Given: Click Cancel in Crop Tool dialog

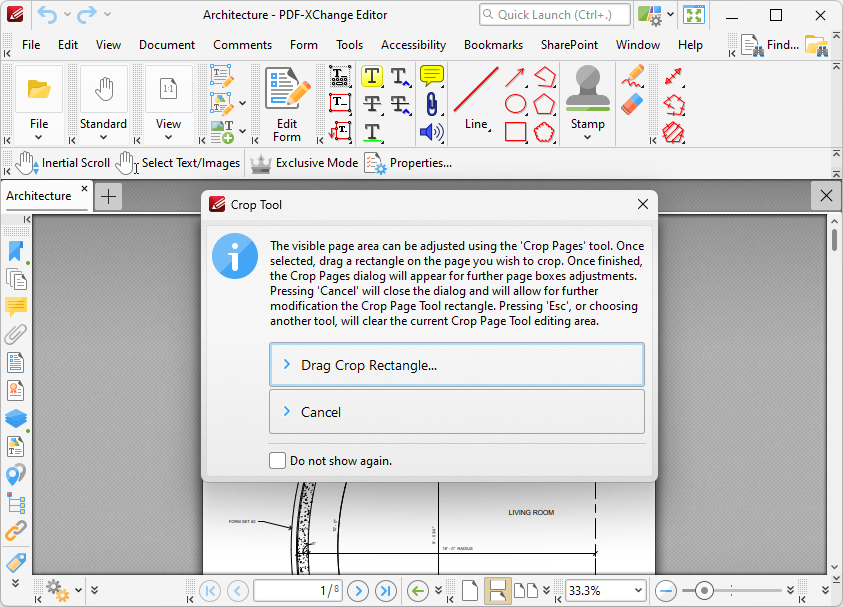Looking at the screenshot, I should (456, 412).
